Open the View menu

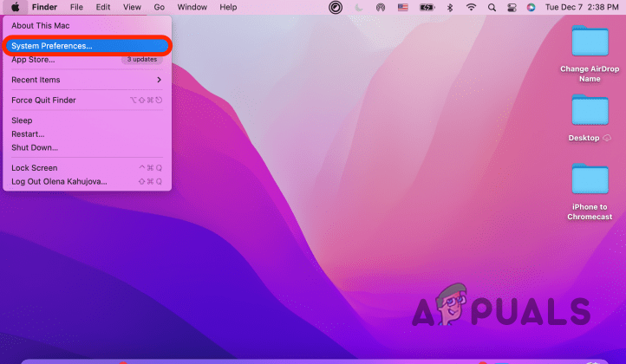click(x=132, y=7)
